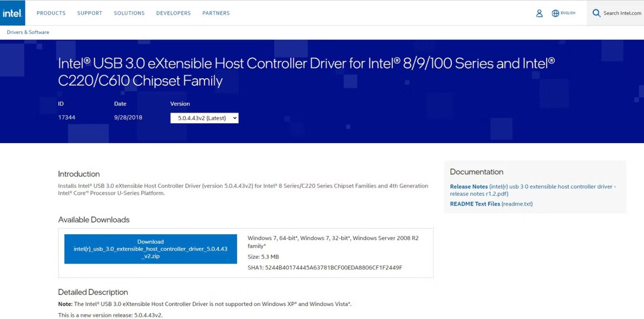Select Solutions in the top navigation
Viewport: 644px width, 319px height.
point(129,13)
